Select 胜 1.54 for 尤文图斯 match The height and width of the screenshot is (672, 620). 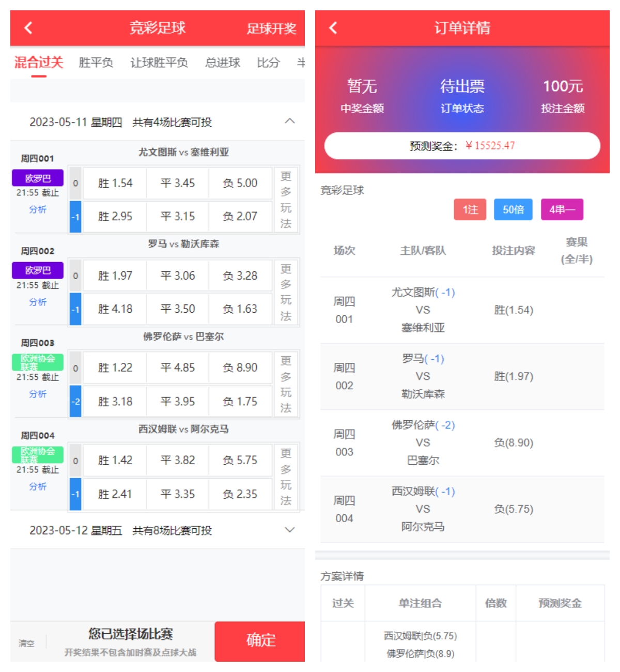click(x=115, y=183)
